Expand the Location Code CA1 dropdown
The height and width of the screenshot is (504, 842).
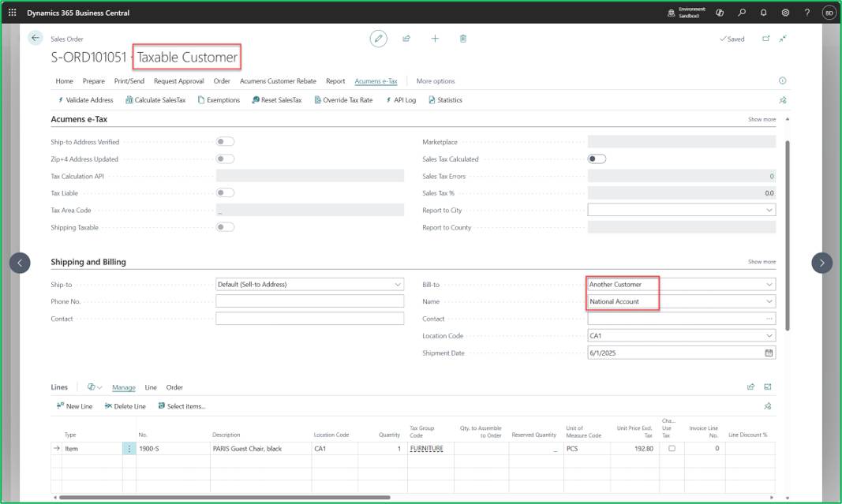point(769,335)
